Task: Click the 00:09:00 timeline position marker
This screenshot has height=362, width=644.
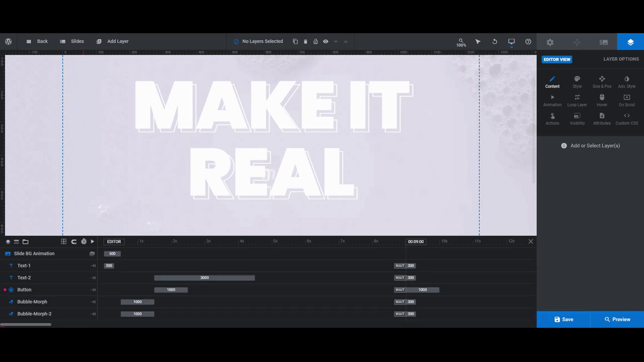Action: 416,242
